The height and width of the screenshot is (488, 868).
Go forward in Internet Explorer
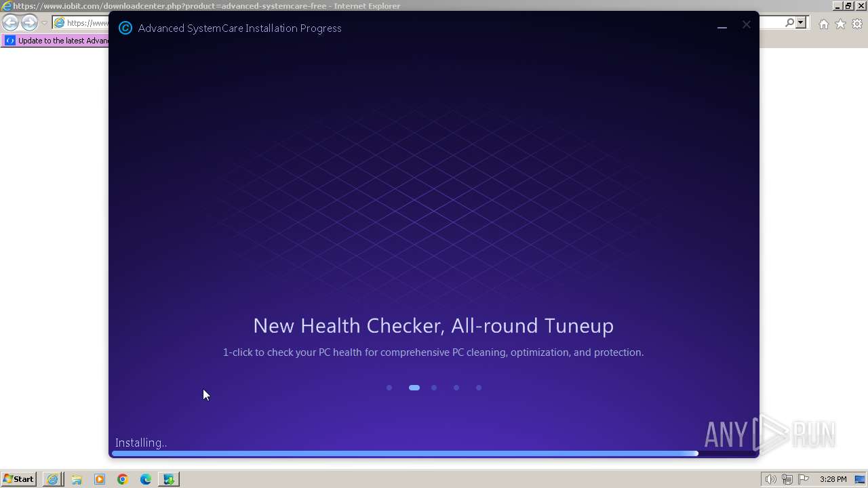[29, 22]
